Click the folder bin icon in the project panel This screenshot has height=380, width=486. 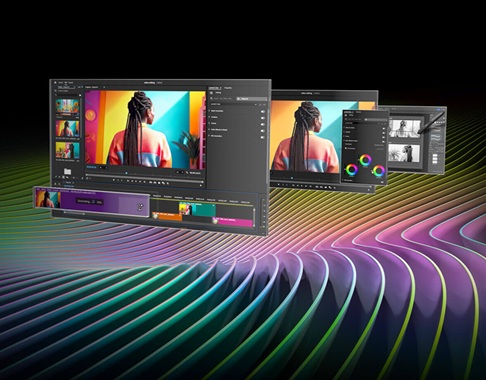pyautogui.click(x=67, y=171)
